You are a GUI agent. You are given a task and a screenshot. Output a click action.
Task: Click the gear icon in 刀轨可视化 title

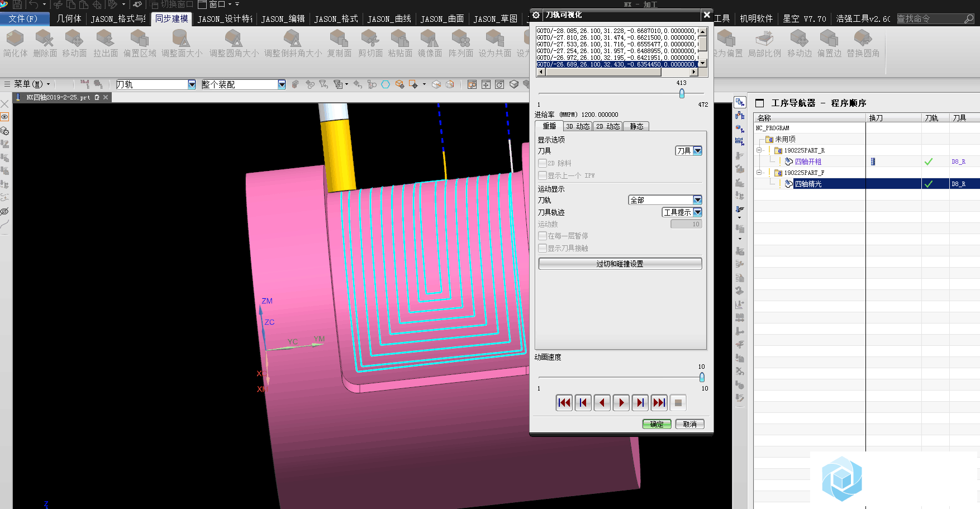(x=536, y=15)
